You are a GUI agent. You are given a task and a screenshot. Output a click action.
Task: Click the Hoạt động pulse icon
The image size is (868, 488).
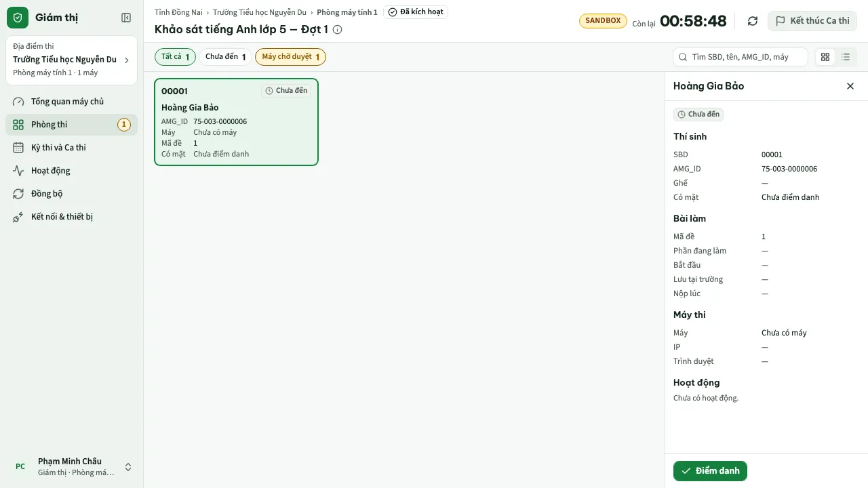pos(18,171)
